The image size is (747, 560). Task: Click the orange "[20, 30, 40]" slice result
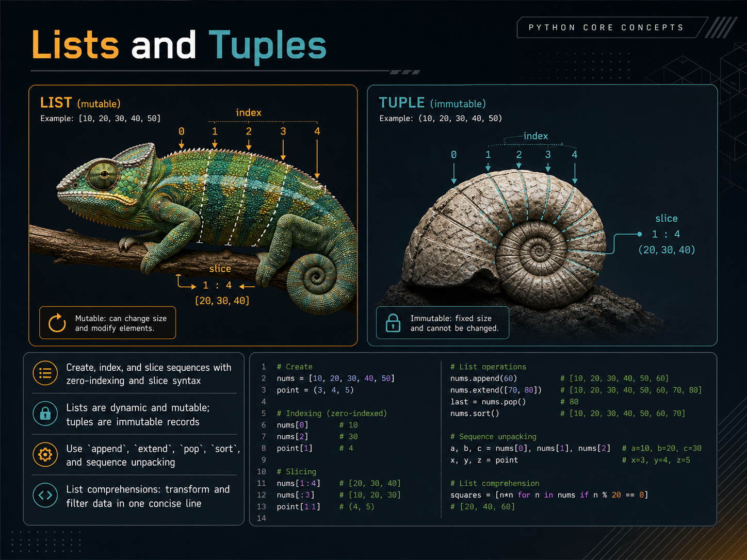(222, 301)
